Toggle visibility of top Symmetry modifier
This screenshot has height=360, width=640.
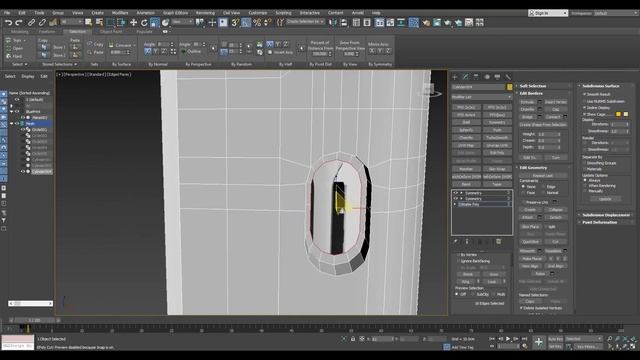point(456,193)
